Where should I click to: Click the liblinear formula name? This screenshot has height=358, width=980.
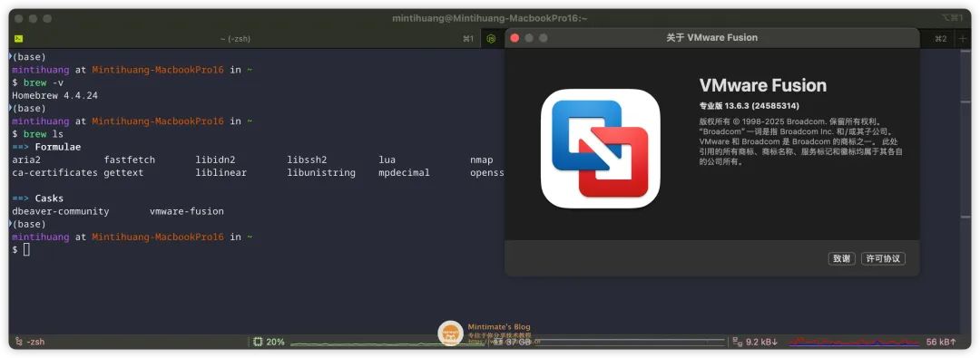(221, 172)
